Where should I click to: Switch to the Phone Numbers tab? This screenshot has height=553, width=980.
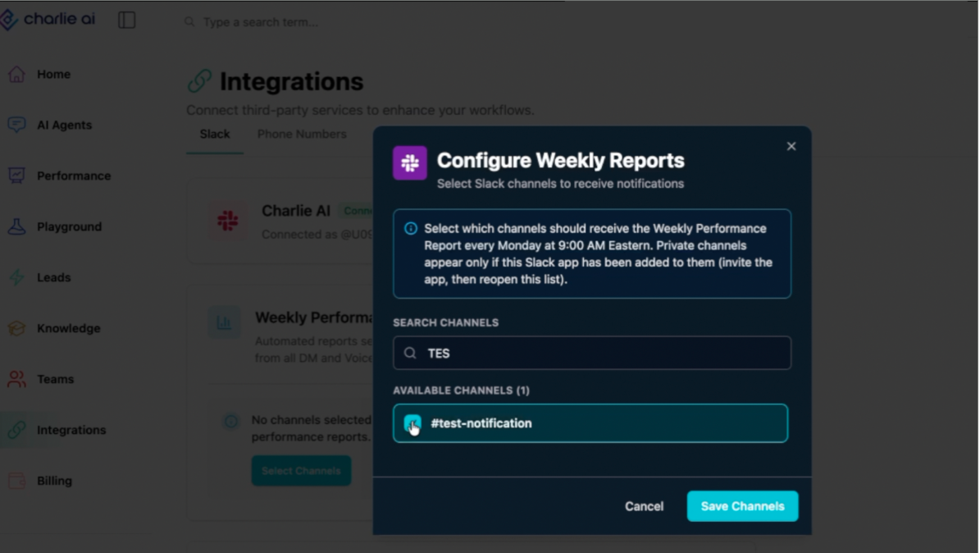pyautogui.click(x=302, y=134)
